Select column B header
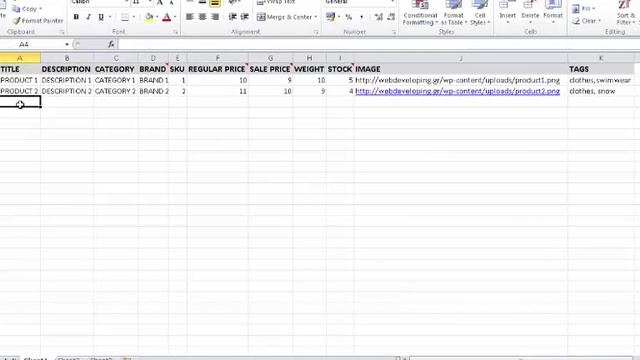Image resolution: width=640 pixels, height=360 pixels. click(x=67, y=58)
